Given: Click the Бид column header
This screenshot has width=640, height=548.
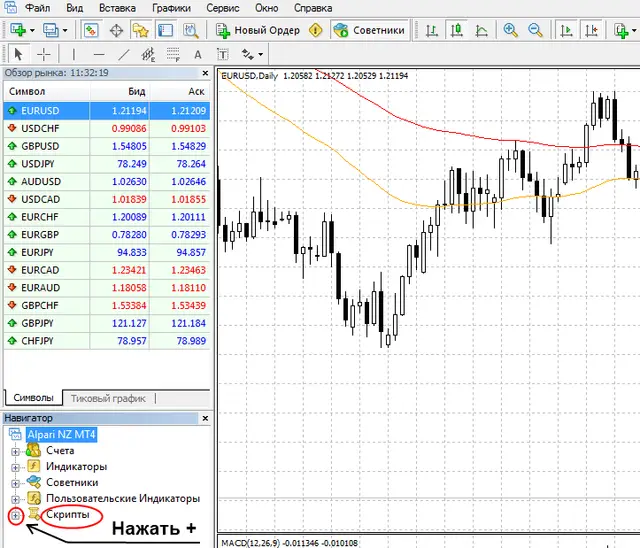Looking at the screenshot, I should [x=119, y=91].
